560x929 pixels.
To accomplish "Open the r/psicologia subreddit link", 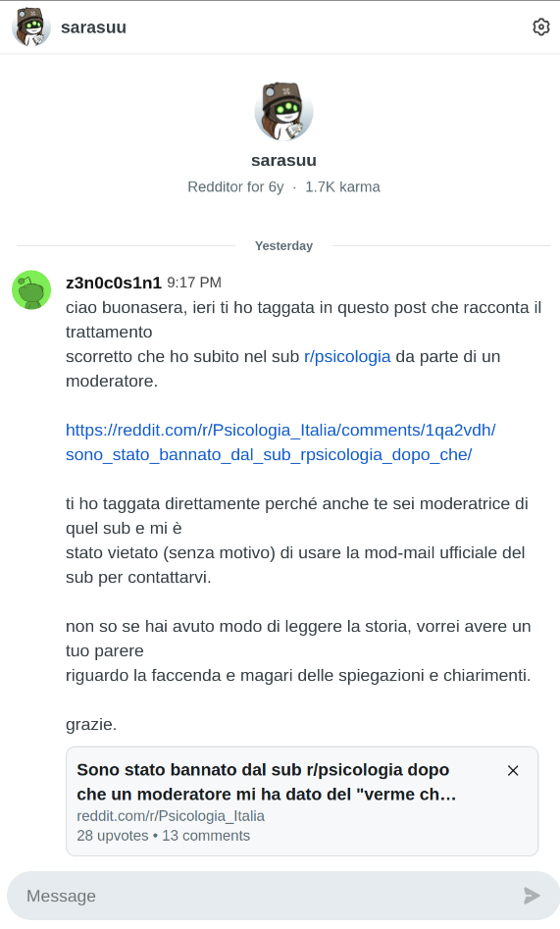I will 347,357.
